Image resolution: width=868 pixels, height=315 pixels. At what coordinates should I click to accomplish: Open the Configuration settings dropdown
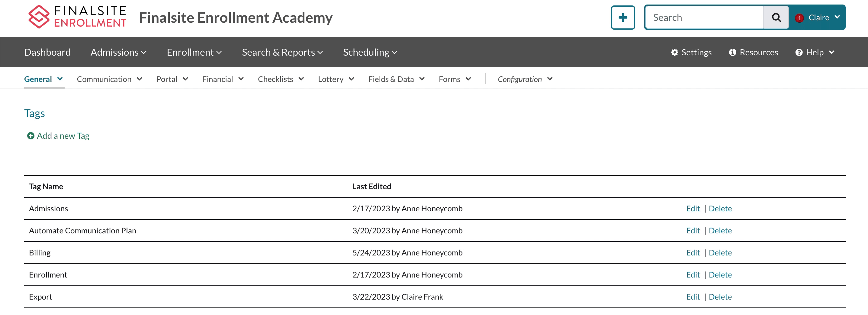[x=525, y=79]
